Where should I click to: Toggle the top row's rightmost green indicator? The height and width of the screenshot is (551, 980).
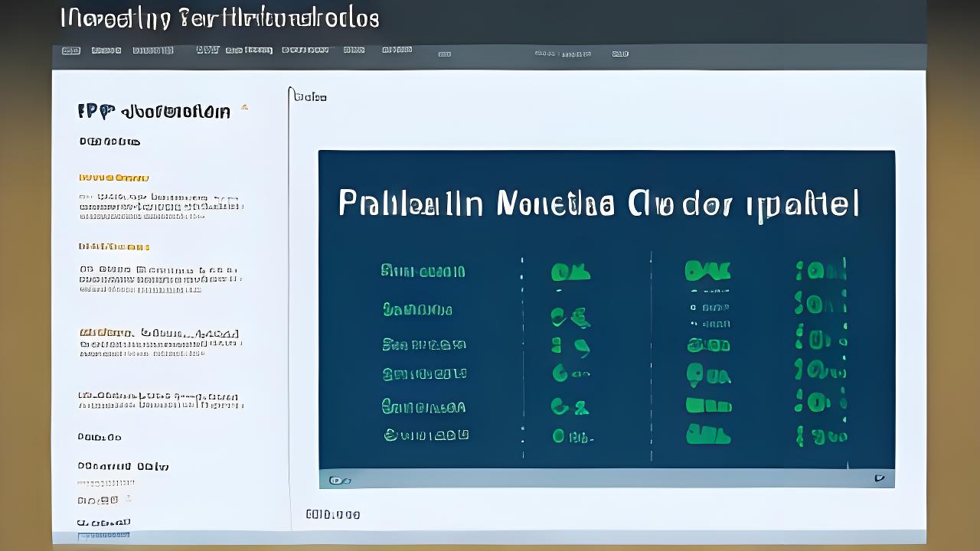click(821, 270)
